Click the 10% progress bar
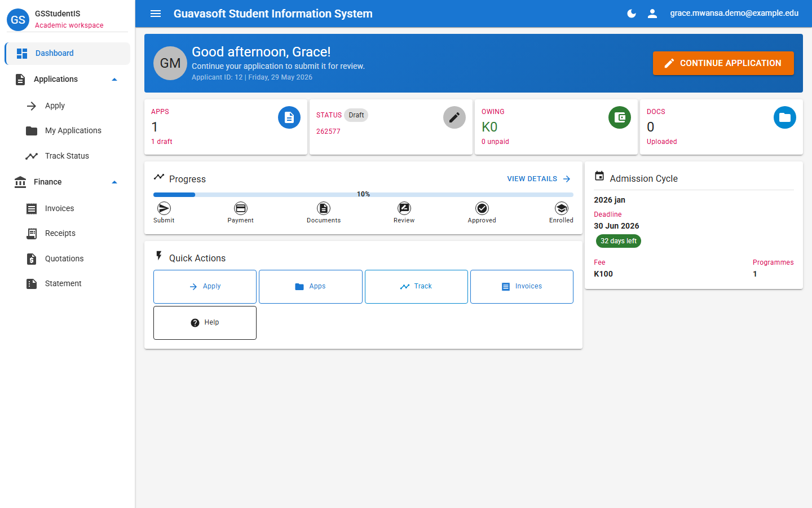 [x=363, y=195]
